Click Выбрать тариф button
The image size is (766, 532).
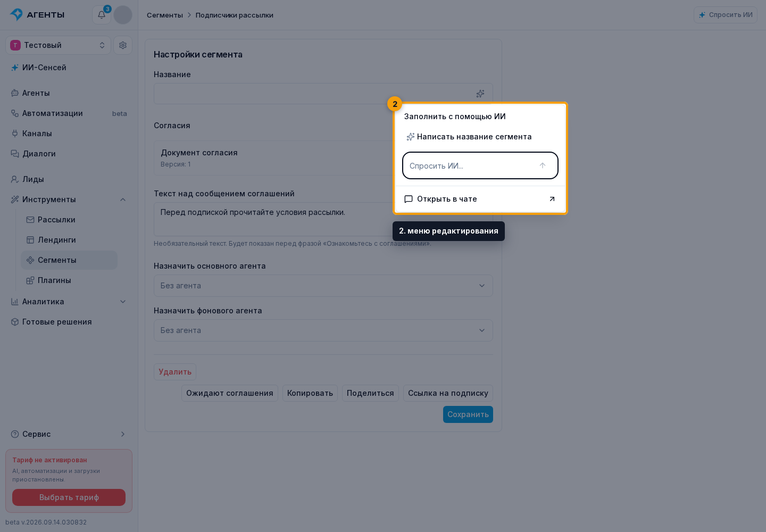[69, 497]
